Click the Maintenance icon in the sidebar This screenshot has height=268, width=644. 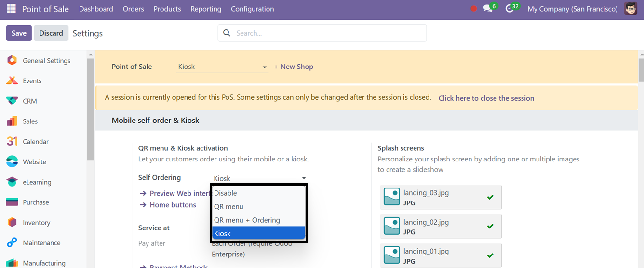coord(12,243)
